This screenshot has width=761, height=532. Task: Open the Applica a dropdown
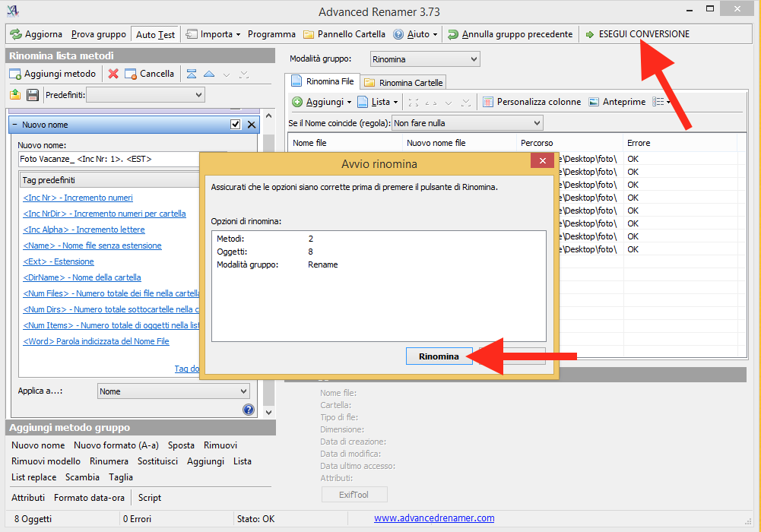(x=173, y=391)
